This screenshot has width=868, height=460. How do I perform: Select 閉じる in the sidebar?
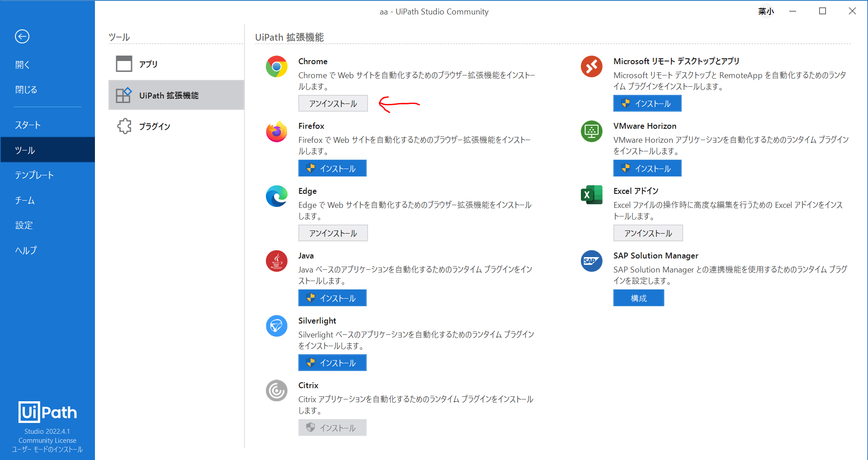point(47,89)
